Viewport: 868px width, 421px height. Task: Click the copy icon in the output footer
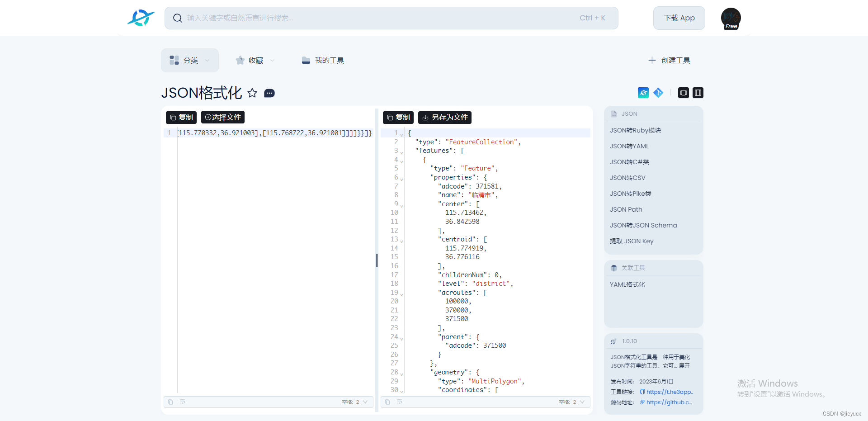pyautogui.click(x=387, y=402)
